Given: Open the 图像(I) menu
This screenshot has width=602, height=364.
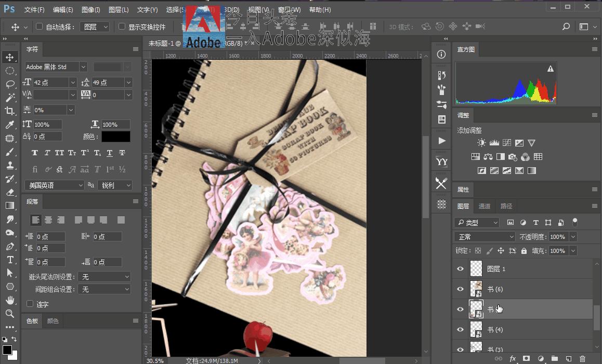Looking at the screenshot, I should click(x=91, y=10).
